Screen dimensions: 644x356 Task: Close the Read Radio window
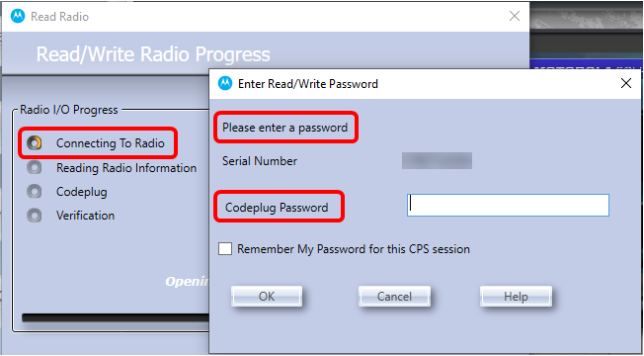click(515, 17)
